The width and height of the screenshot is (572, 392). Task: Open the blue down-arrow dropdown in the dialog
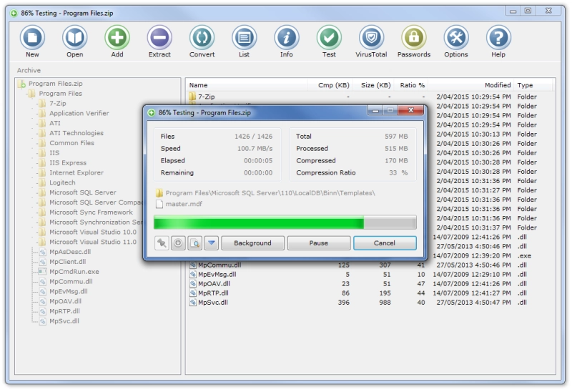coord(212,243)
